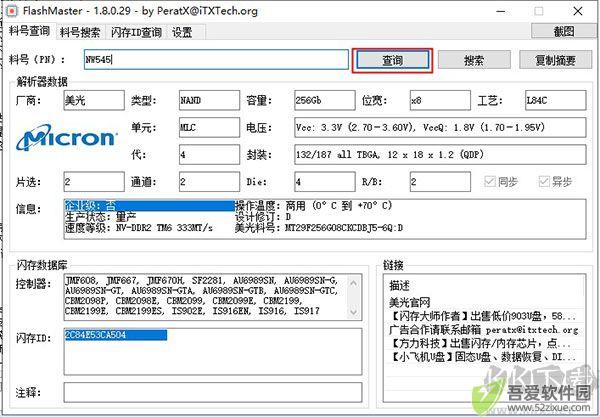Open the 小飞机U盘 link entry
Screen dimensions: 600x417
[482, 357]
